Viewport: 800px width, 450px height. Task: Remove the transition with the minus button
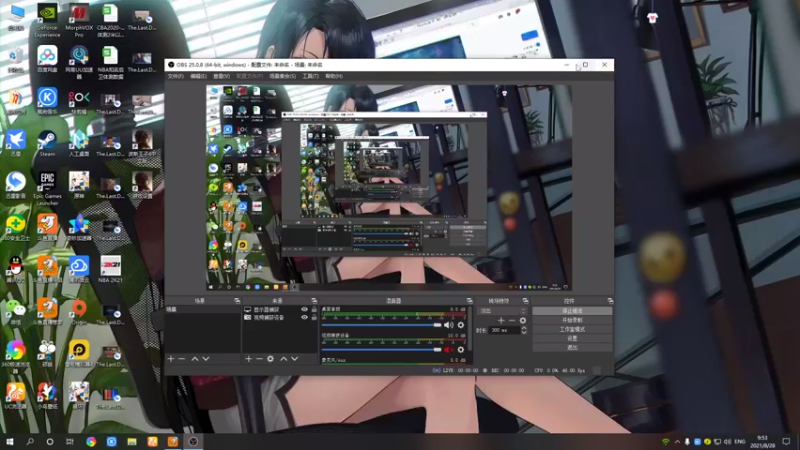[x=512, y=320]
